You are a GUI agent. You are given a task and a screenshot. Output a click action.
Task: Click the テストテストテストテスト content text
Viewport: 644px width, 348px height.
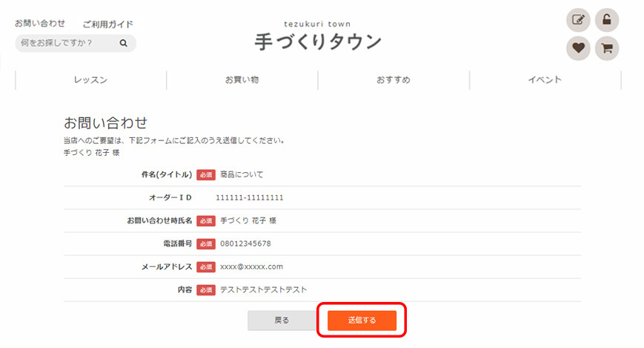(x=263, y=289)
